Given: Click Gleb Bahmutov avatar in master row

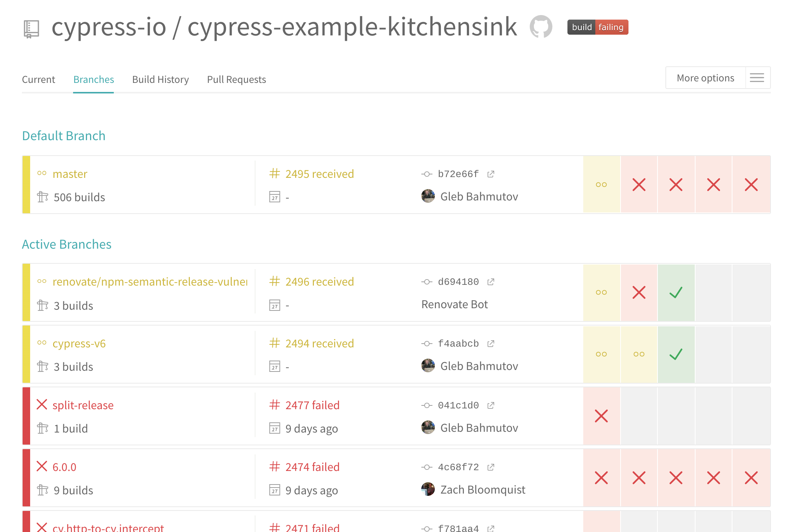Looking at the screenshot, I should coord(428,196).
